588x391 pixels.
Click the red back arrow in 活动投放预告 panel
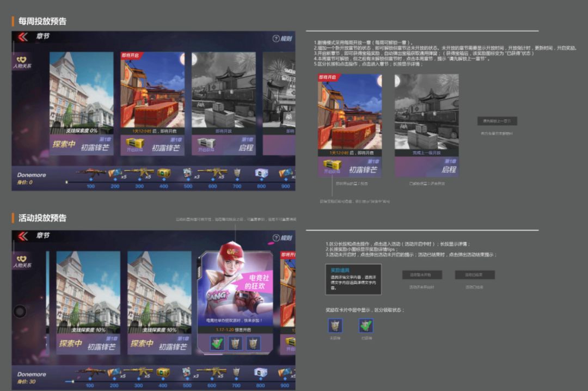pyautogui.click(x=22, y=236)
